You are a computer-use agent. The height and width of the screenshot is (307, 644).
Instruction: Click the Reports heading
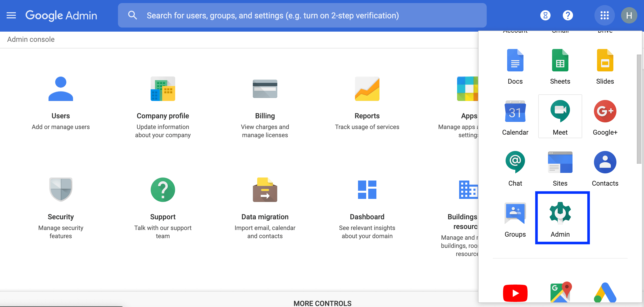367,116
